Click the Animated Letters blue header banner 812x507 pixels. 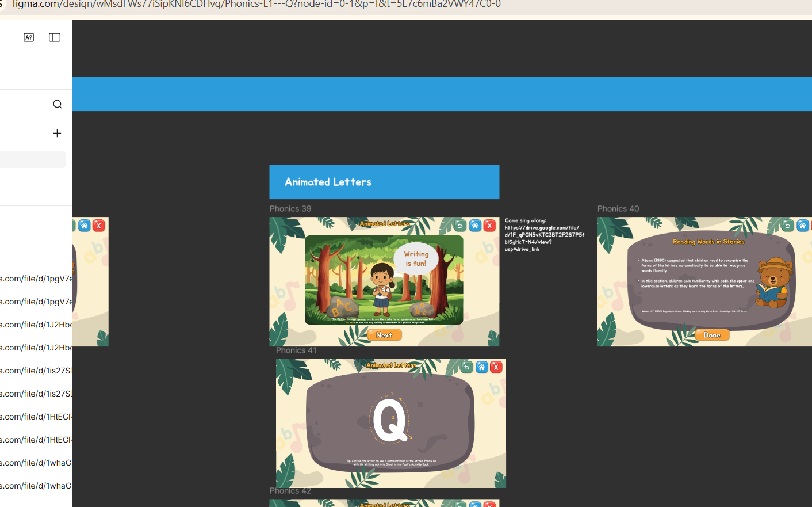(x=384, y=182)
